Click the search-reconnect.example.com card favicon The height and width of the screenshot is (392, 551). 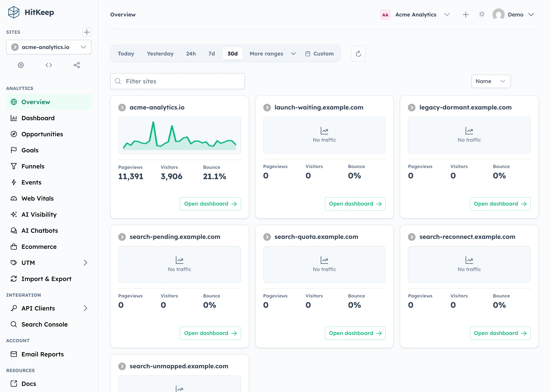point(412,237)
